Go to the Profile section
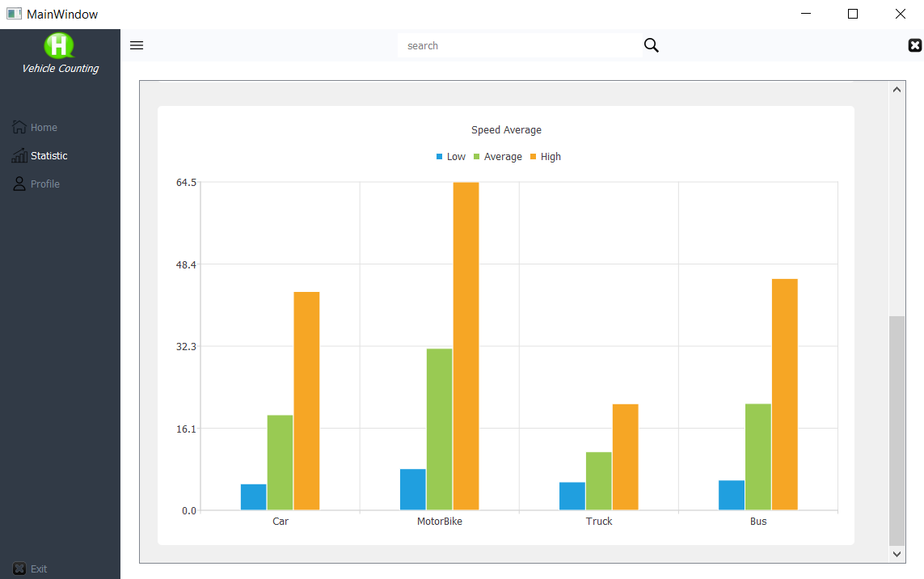 click(44, 184)
